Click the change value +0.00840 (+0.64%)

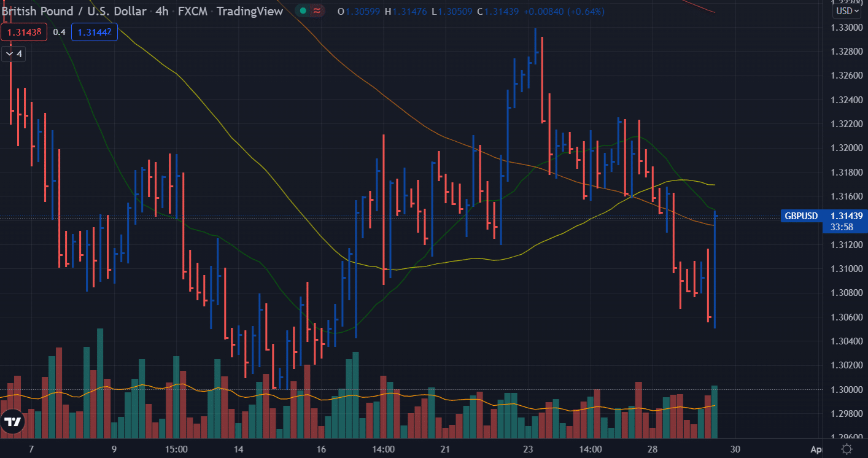564,12
